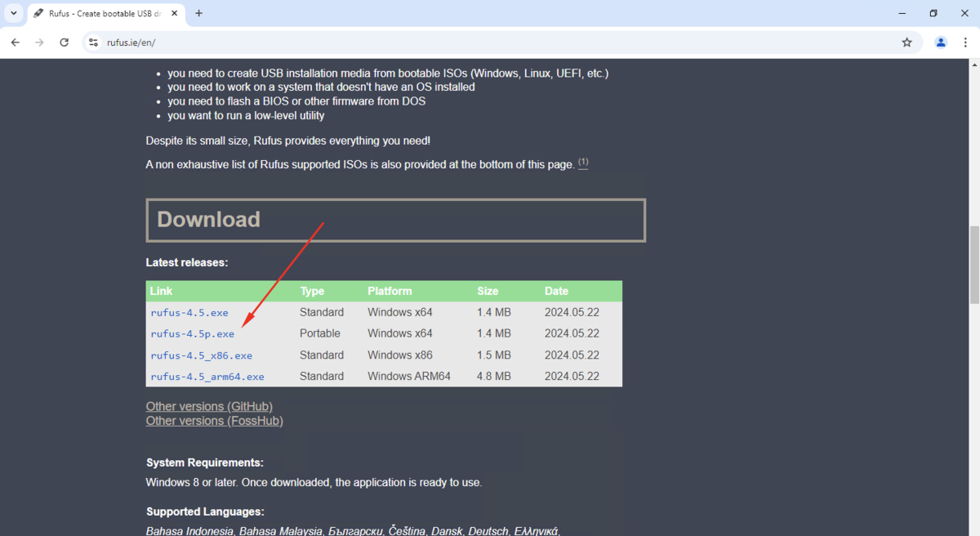Screen dimensions: 980x536
Task: View site information icon in address bar
Action: [94, 42]
